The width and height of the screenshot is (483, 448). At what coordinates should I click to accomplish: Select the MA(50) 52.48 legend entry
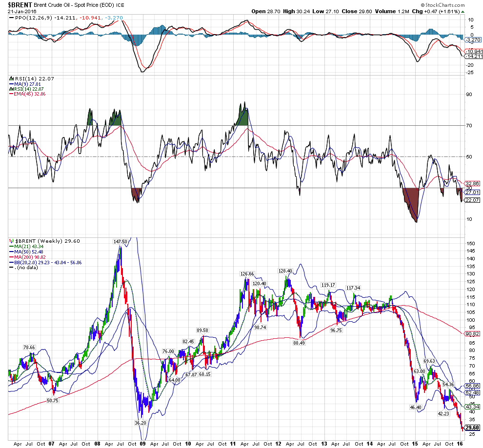tap(29, 253)
